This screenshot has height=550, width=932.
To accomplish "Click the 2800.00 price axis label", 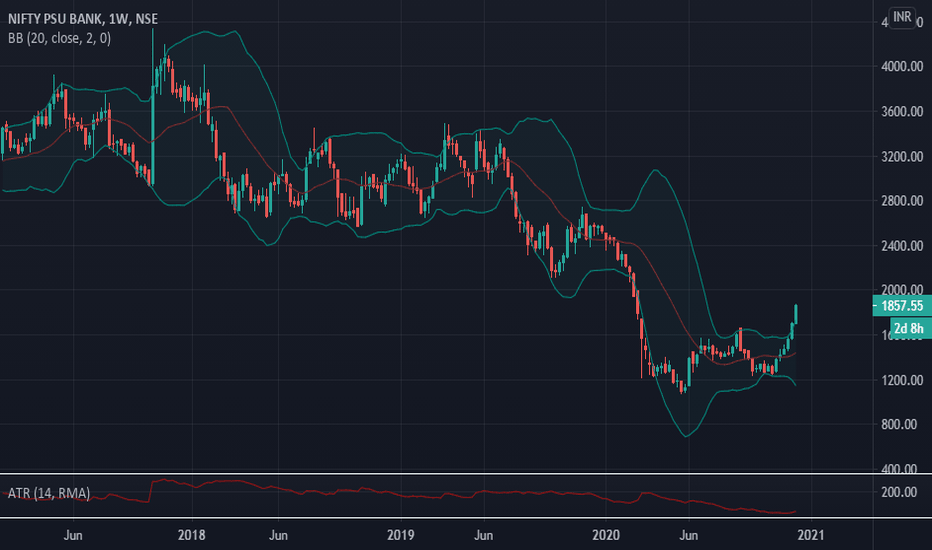I will click(x=902, y=201).
